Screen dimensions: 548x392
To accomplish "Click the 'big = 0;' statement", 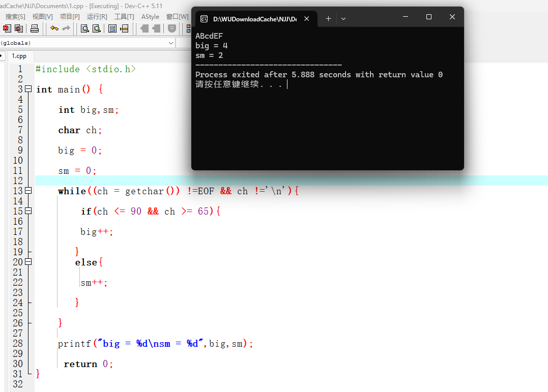I will point(80,150).
